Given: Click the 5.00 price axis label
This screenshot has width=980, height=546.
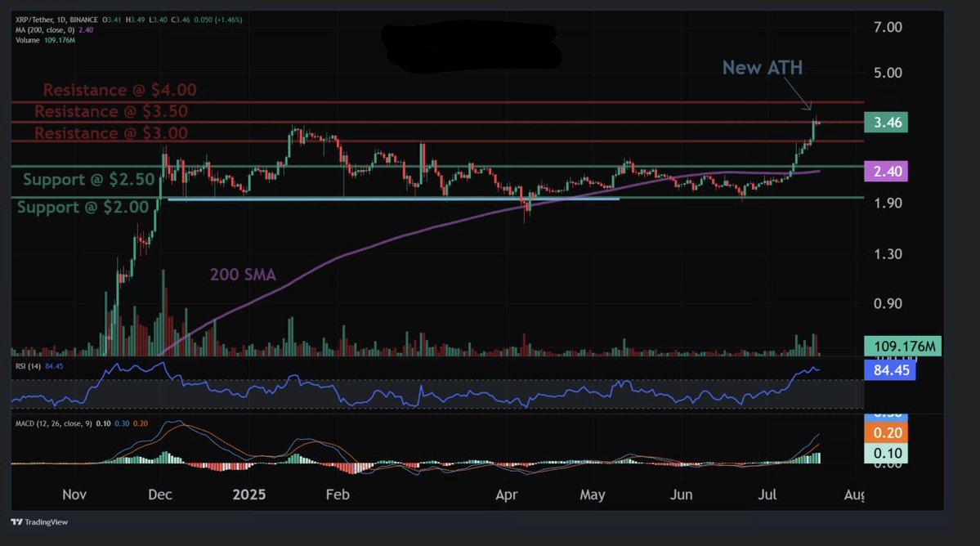Looking at the screenshot, I should click(x=888, y=73).
